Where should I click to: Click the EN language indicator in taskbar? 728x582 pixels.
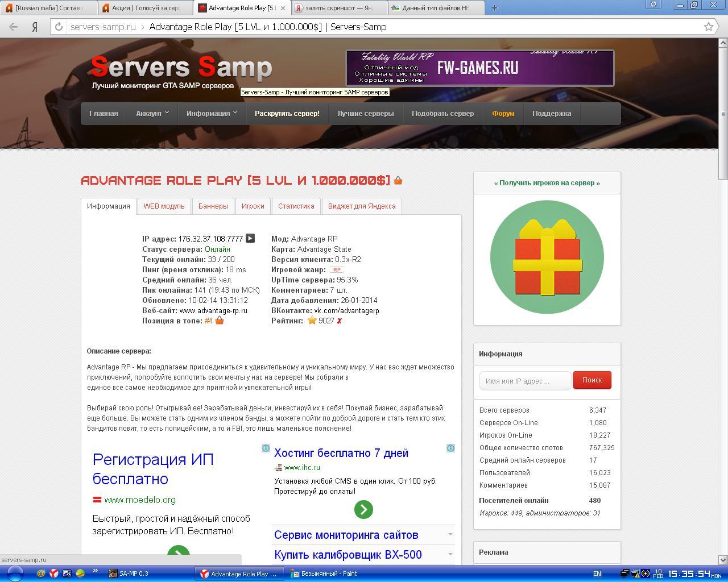coord(597,573)
